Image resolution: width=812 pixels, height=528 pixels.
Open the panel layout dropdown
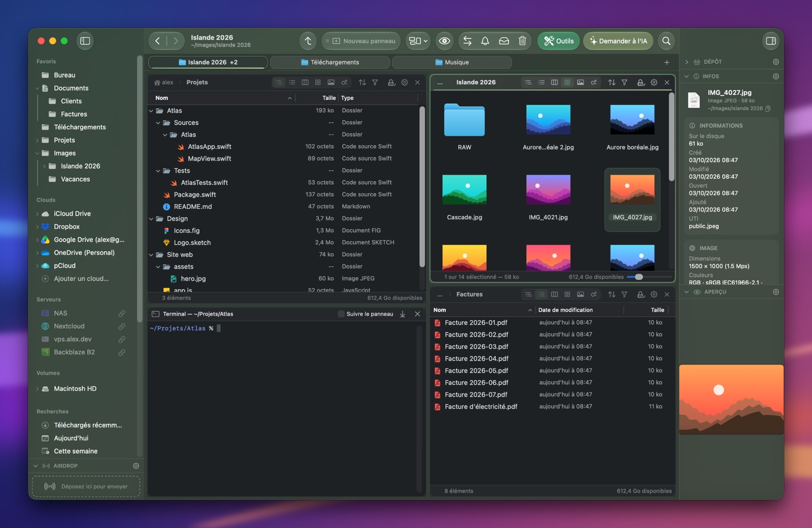point(418,41)
